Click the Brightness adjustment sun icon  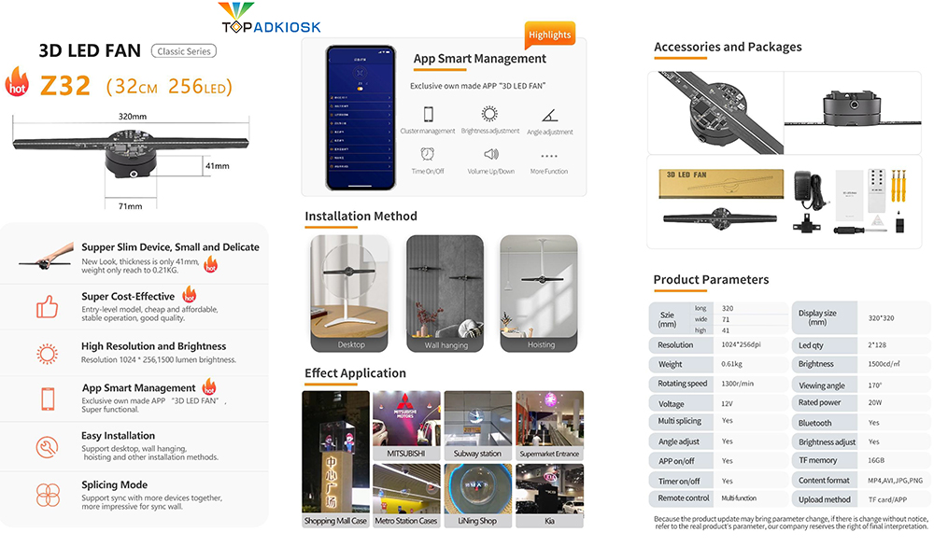click(x=489, y=114)
